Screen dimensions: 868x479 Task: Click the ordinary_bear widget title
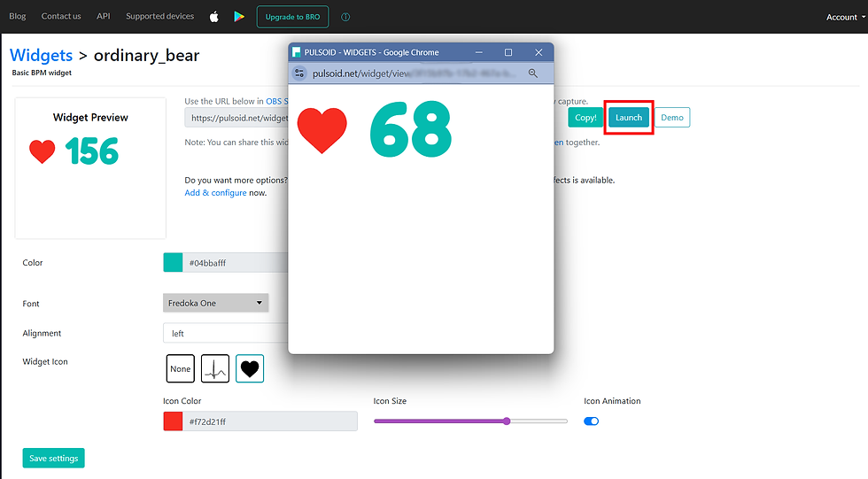pyautogui.click(x=147, y=55)
